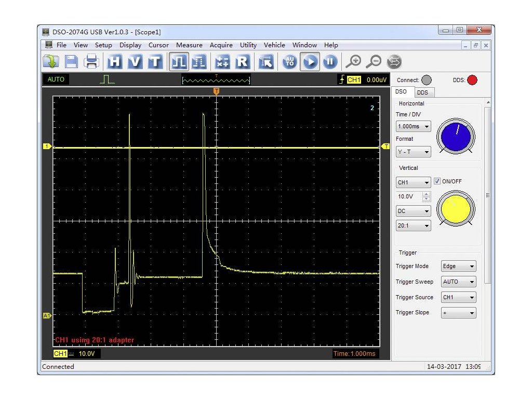Open the Measure menu
The image size is (532, 399).
188,45
